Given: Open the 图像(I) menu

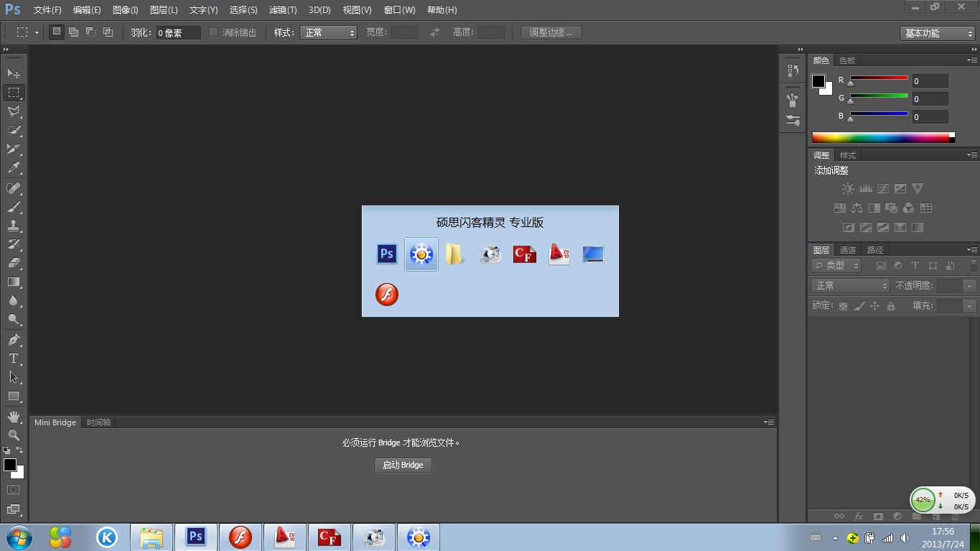Looking at the screenshot, I should click(x=126, y=10).
